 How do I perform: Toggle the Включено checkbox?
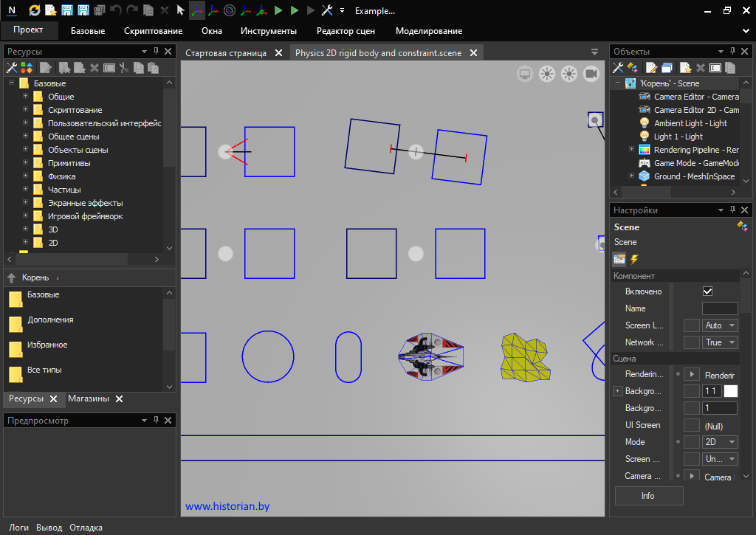(x=707, y=291)
